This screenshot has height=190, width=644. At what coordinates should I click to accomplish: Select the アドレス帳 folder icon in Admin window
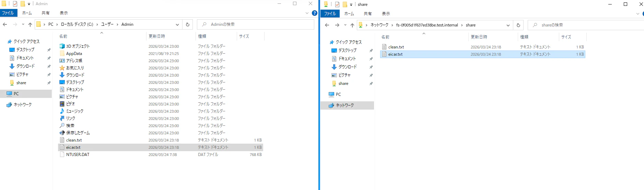click(x=62, y=60)
